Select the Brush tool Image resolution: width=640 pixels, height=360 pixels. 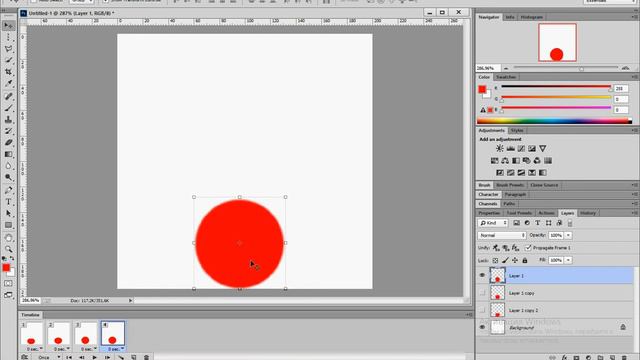click(8, 108)
